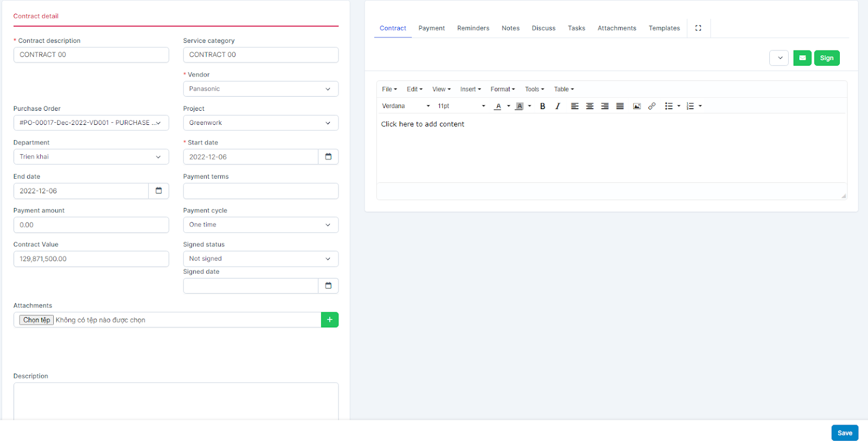
Task: Click the insert image icon
Action: [x=637, y=106]
